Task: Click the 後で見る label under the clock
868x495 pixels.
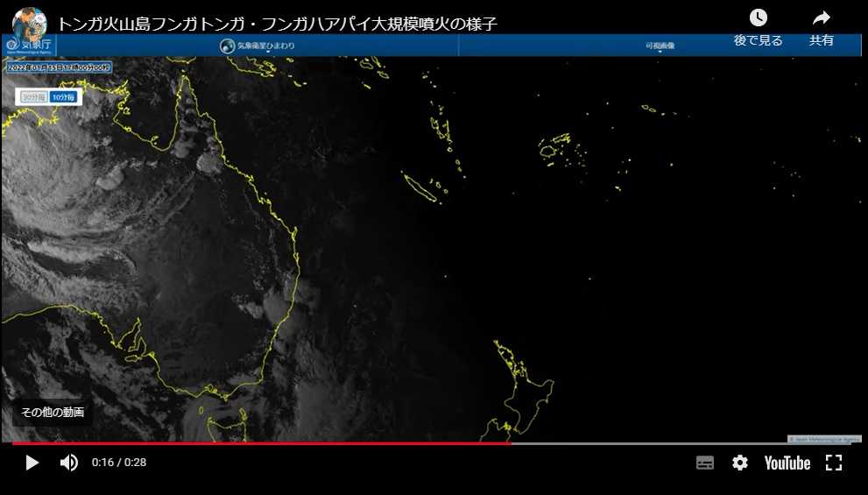Action: click(x=758, y=40)
